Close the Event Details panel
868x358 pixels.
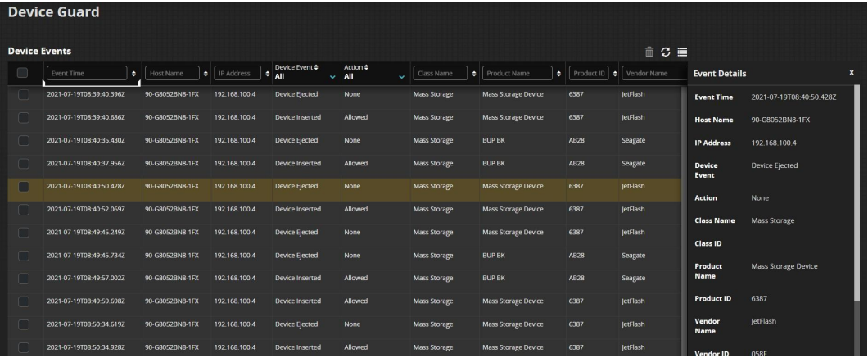point(852,73)
